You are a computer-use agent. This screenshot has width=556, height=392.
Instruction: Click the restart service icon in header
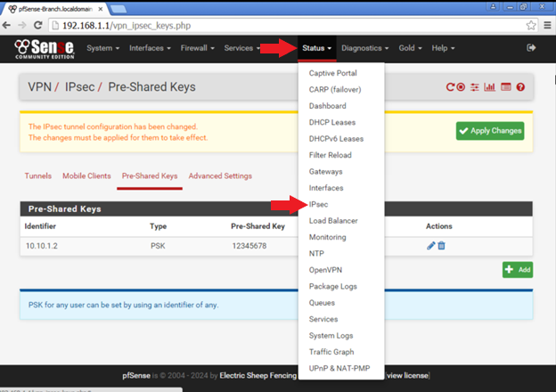coord(450,86)
